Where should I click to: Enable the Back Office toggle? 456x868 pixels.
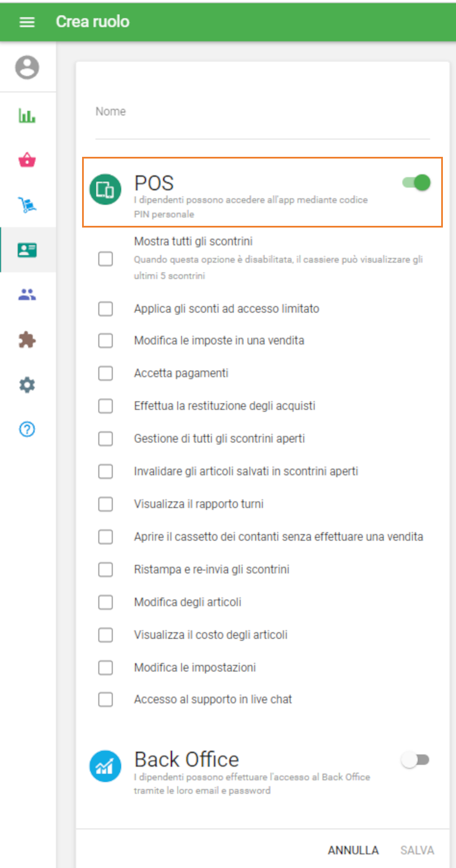416,759
